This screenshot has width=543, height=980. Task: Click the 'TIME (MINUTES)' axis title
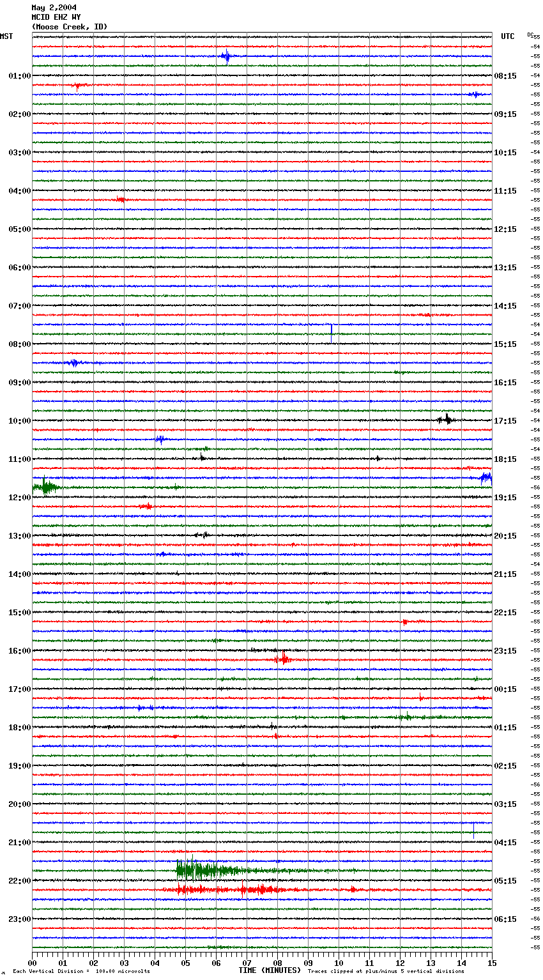(x=270, y=970)
